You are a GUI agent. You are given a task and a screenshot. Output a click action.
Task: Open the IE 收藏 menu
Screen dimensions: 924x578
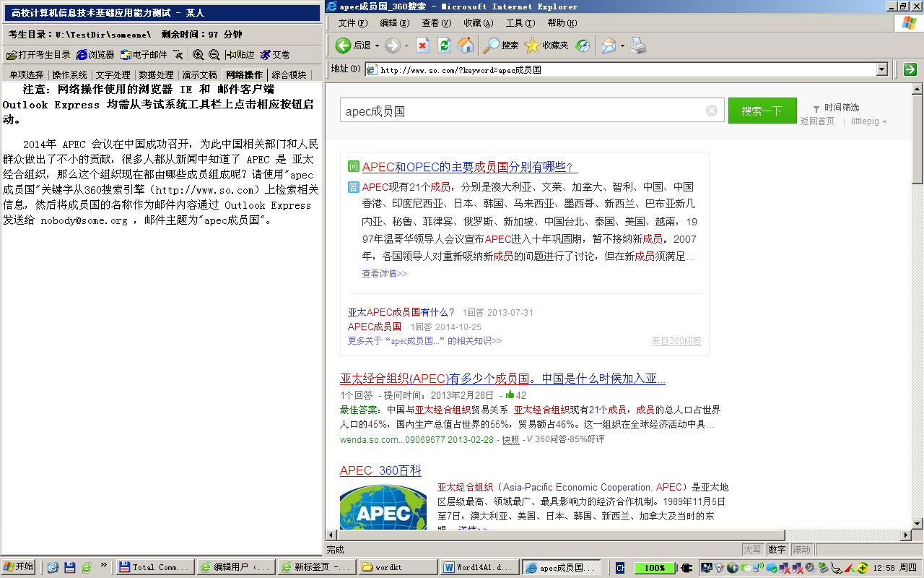[x=479, y=23]
